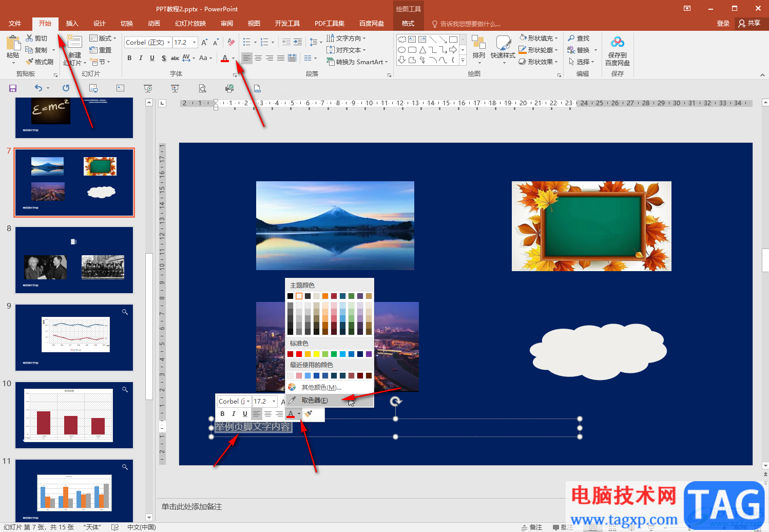
Task: Click the Undo arrow in the quick access toolbar
Action: [39, 88]
